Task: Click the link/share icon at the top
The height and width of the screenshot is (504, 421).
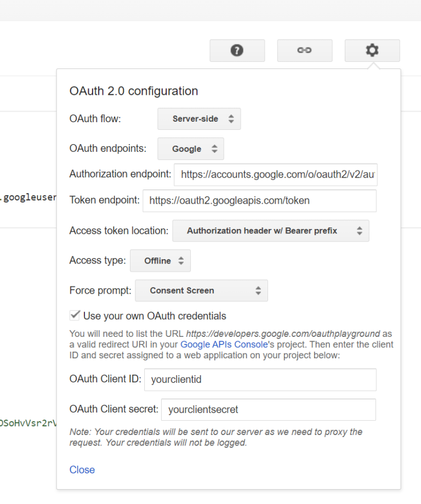Action: [x=304, y=50]
